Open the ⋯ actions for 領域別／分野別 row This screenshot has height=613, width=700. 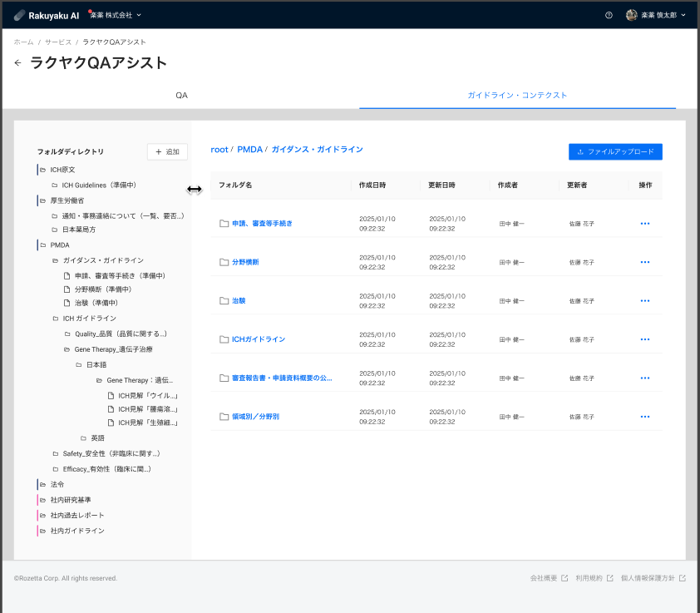(x=644, y=417)
